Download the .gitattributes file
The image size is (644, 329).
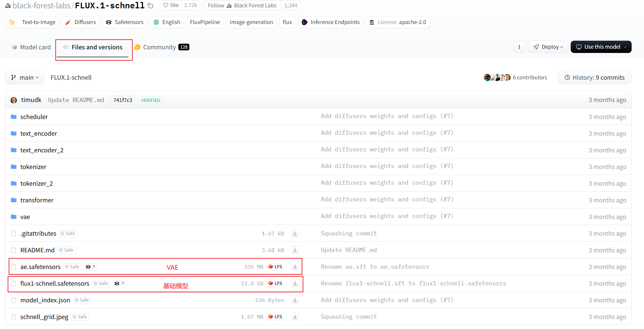[295, 233]
